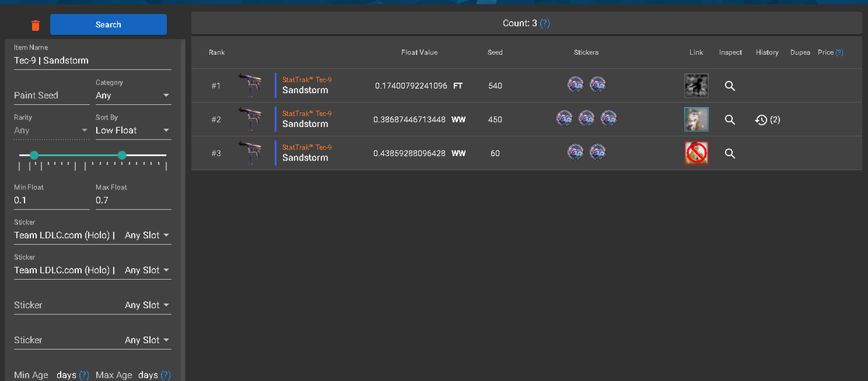
Task: Click Sandstorm name in rank #3 row
Action: click(x=305, y=158)
